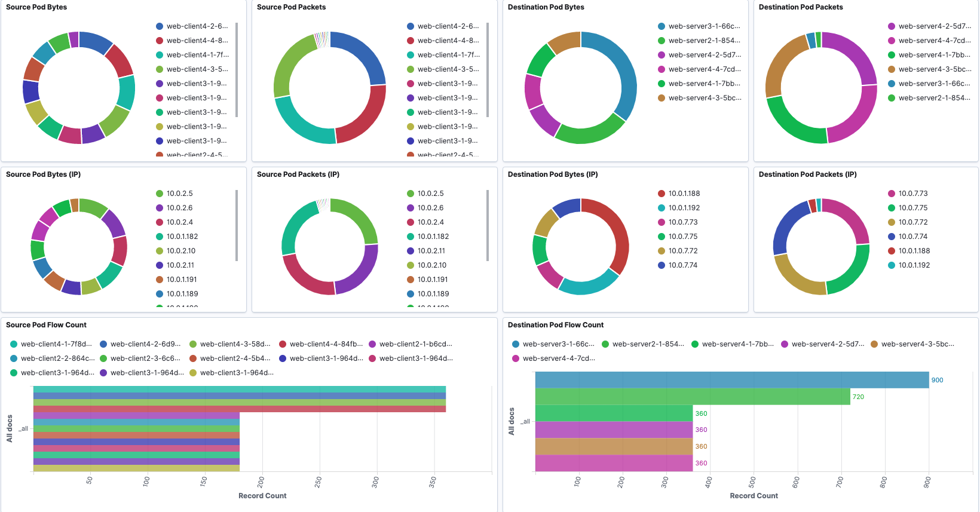Screen dimensions: 980x512
Task: Click 10.0.2.5 dot in Source Pod Packets (IP) legend
Action: (x=411, y=194)
